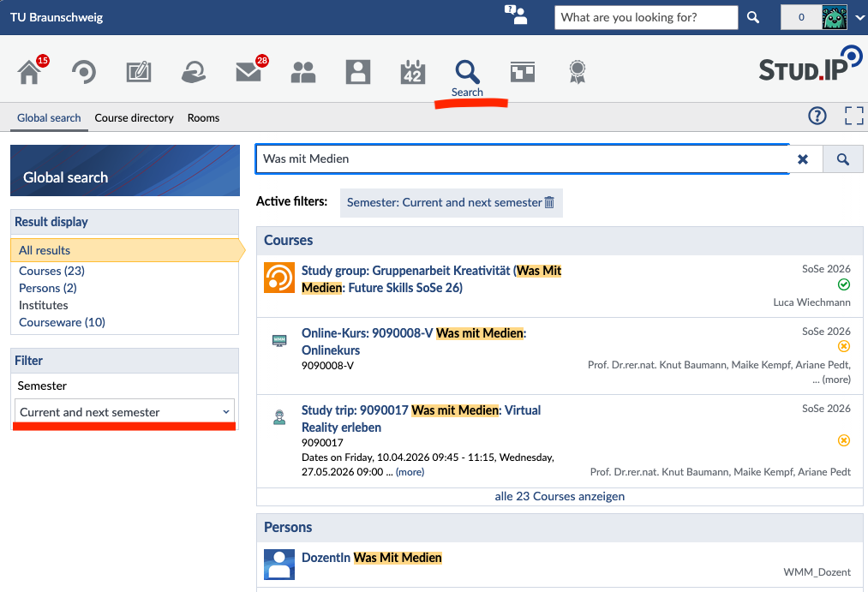Open the Start page home icon
The width and height of the screenshot is (868, 592).
(x=29, y=73)
